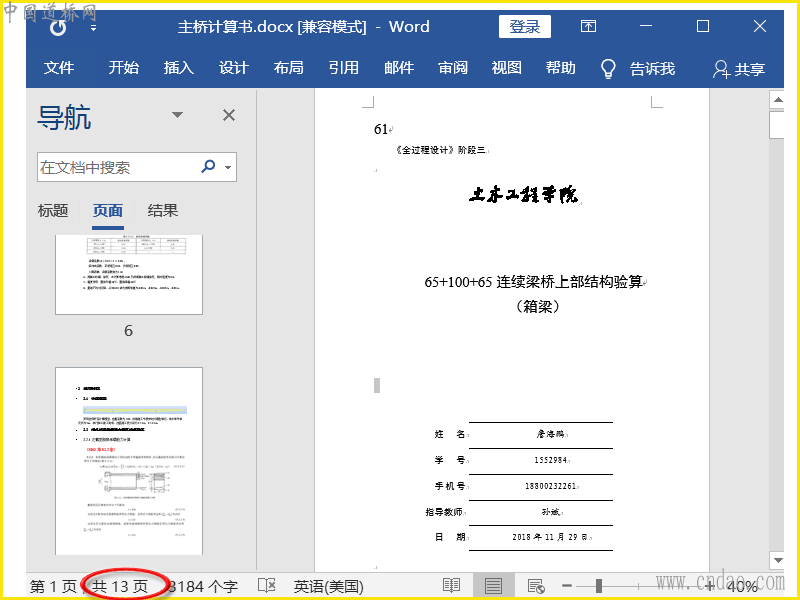The height and width of the screenshot is (600, 800).
Task: Expand Quick Access Toolbar customize dropdown
Action: [93, 28]
